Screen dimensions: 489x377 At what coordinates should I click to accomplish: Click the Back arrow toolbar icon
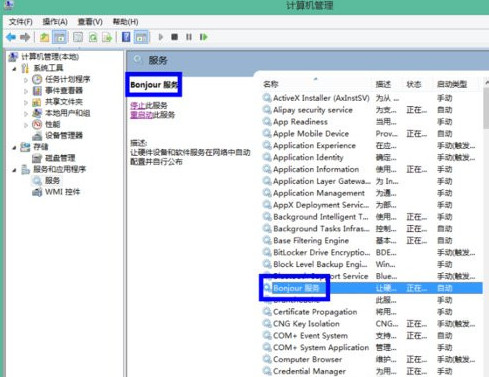point(11,37)
